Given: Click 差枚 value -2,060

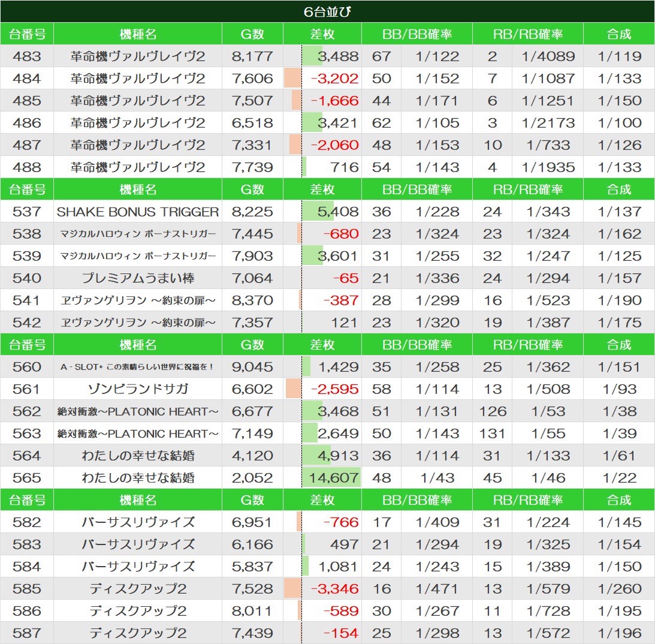Looking at the screenshot, I should 334,145.
